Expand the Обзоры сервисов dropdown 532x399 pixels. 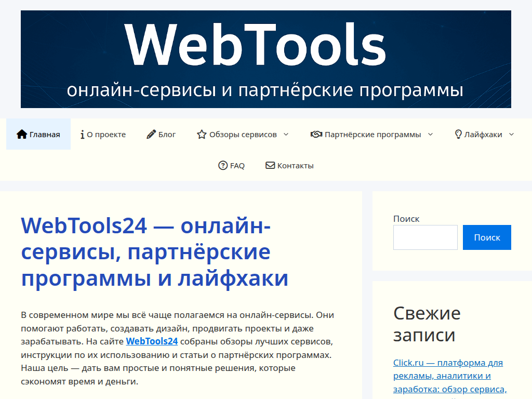tap(285, 134)
